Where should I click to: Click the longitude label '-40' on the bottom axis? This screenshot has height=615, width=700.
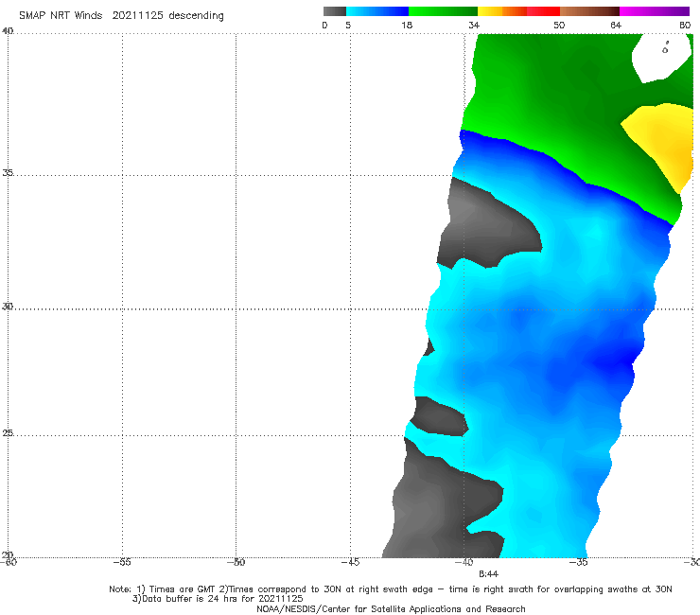pyautogui.click(x=464, y=562)
